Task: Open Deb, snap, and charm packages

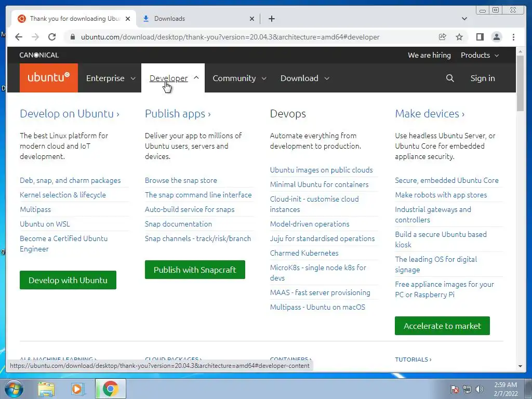Action: coord(70,180)
